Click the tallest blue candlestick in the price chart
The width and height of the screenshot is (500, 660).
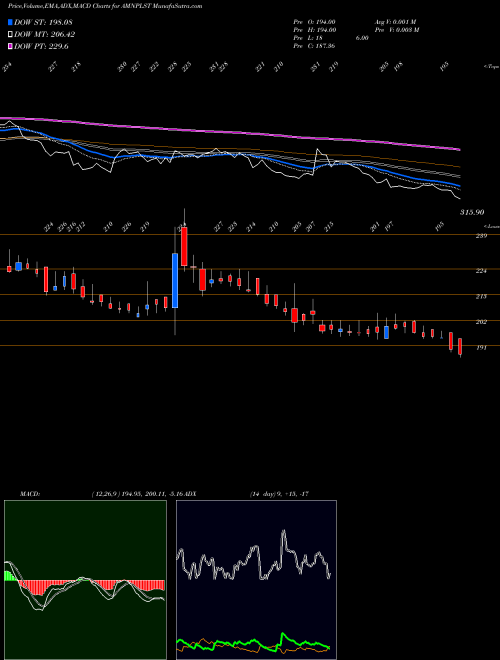point(175,280)
